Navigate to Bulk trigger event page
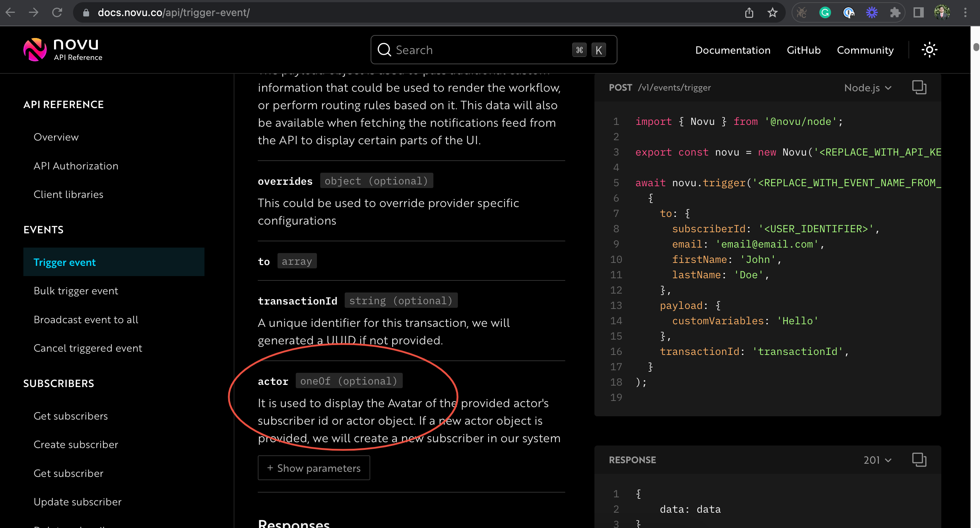 (76, 290)
